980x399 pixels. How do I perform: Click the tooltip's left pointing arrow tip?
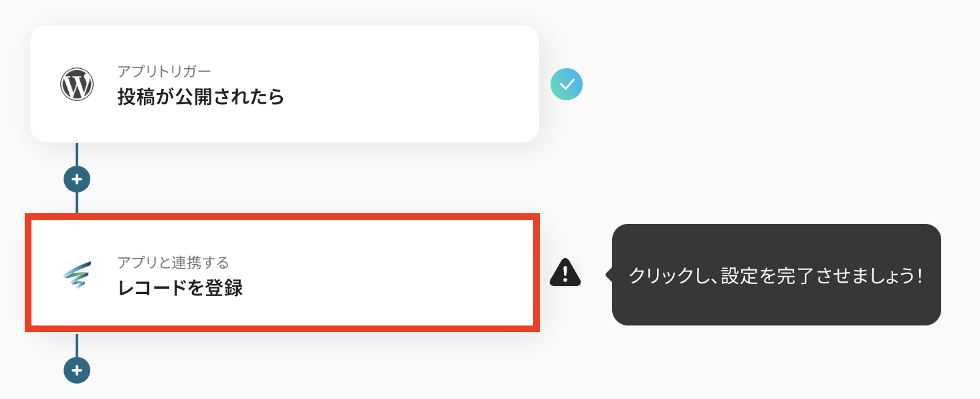click(608, 275)
